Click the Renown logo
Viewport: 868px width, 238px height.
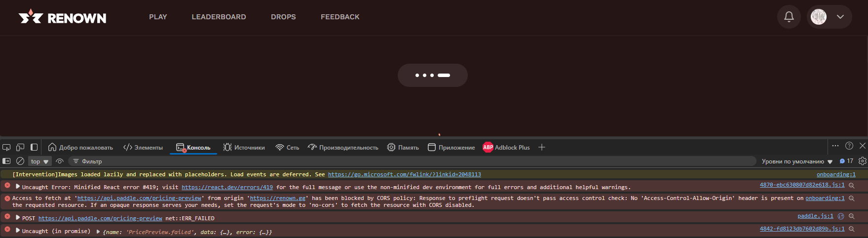coord(62,17)
